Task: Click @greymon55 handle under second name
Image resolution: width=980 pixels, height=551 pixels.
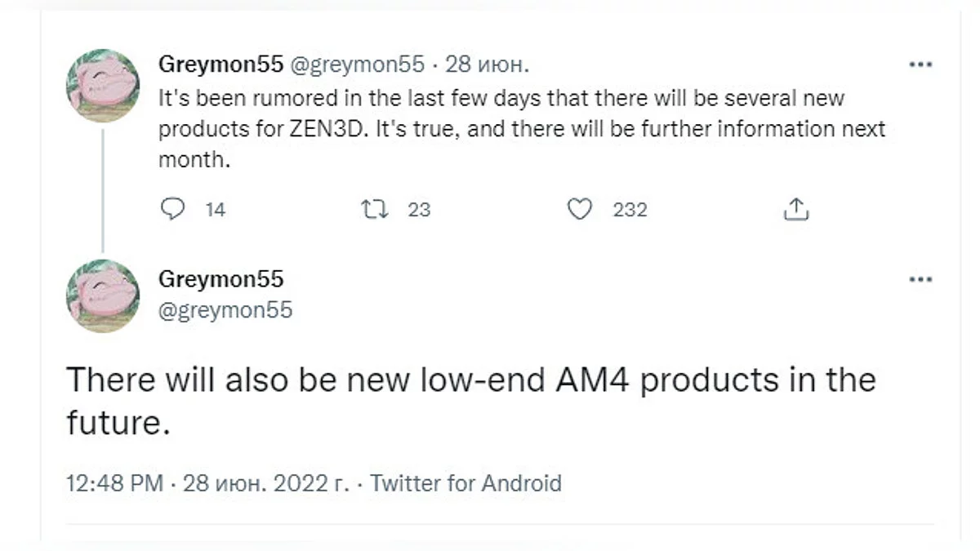Action: pos(225,310)
